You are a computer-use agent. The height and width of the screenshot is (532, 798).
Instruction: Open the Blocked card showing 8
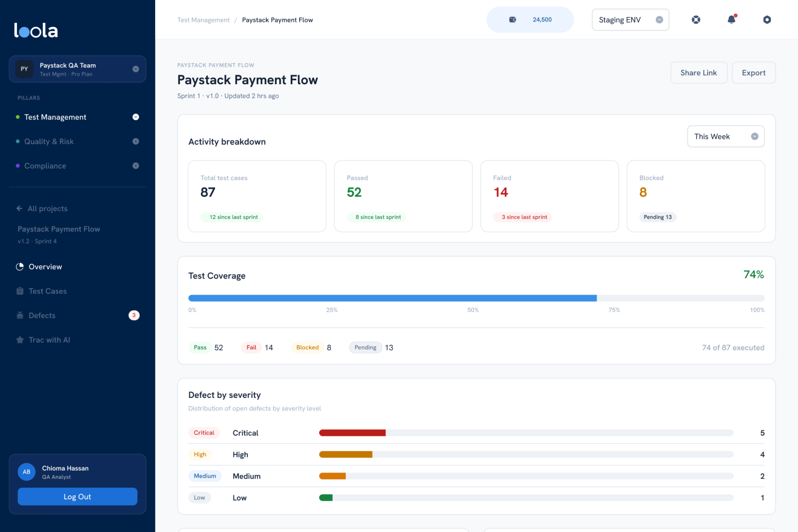pyautogui.click(x=696, y=196)
